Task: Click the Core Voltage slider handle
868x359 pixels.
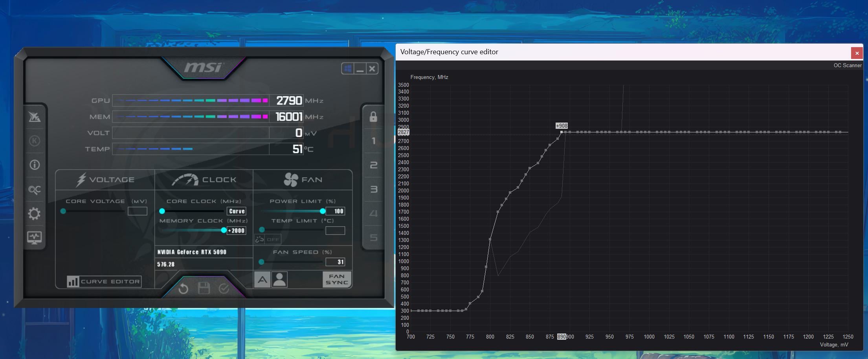Action: [63, 211]
